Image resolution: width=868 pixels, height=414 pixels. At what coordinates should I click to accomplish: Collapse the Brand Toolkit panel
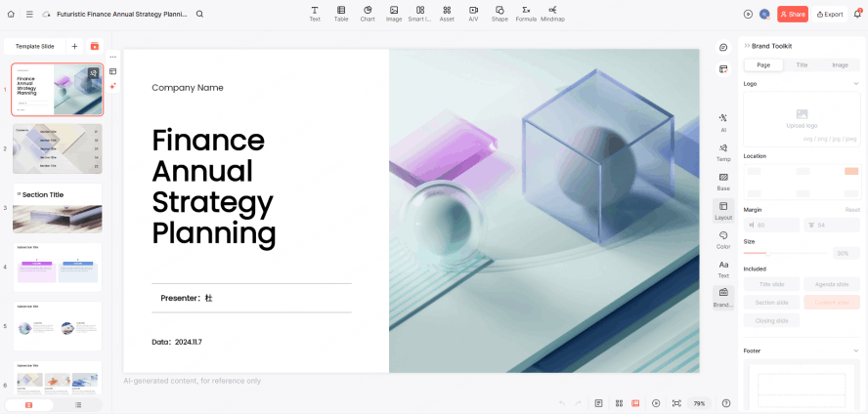[747, 46]
